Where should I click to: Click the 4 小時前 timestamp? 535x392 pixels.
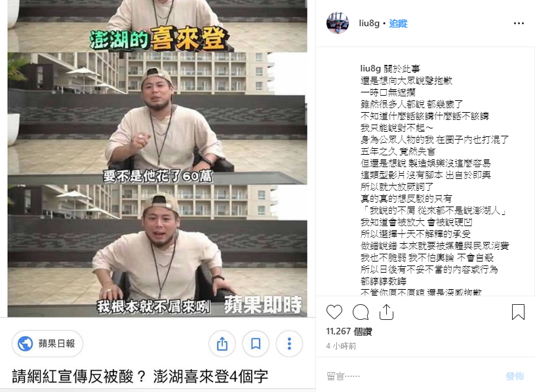coord(341,346)
